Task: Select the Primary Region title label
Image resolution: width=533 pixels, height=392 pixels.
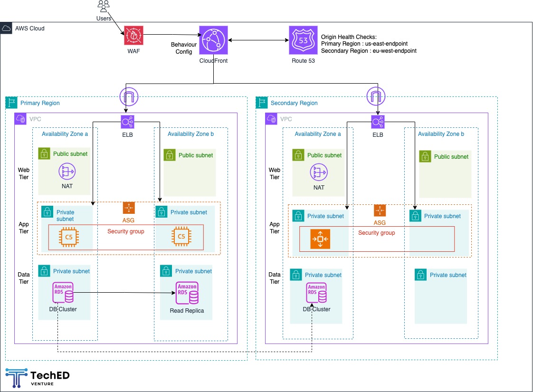Action: (40, 103)
